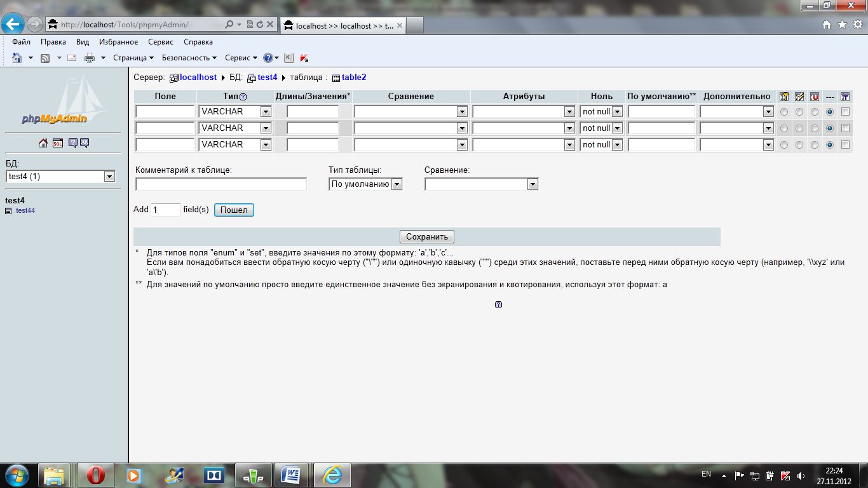Follow the localhost server breadcrumb link
868x488 pixels.
[x=198, y=78]
